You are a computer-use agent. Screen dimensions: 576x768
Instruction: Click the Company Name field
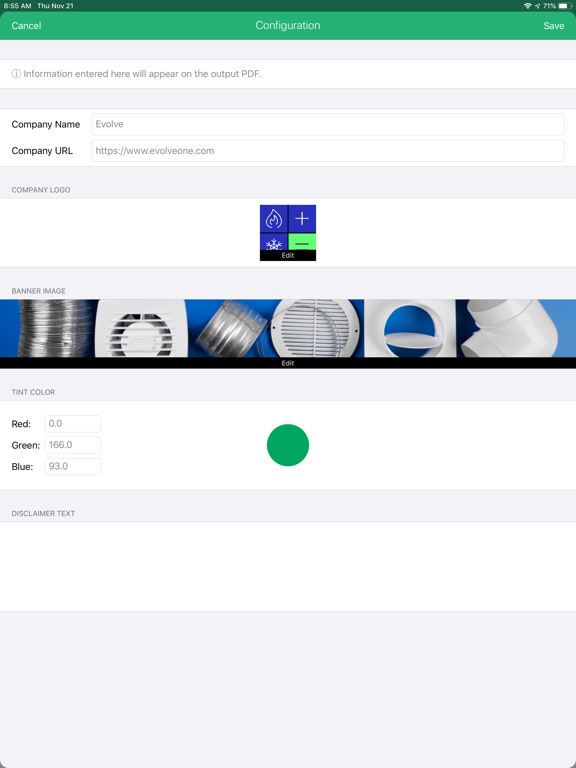[x=328, y=124]
